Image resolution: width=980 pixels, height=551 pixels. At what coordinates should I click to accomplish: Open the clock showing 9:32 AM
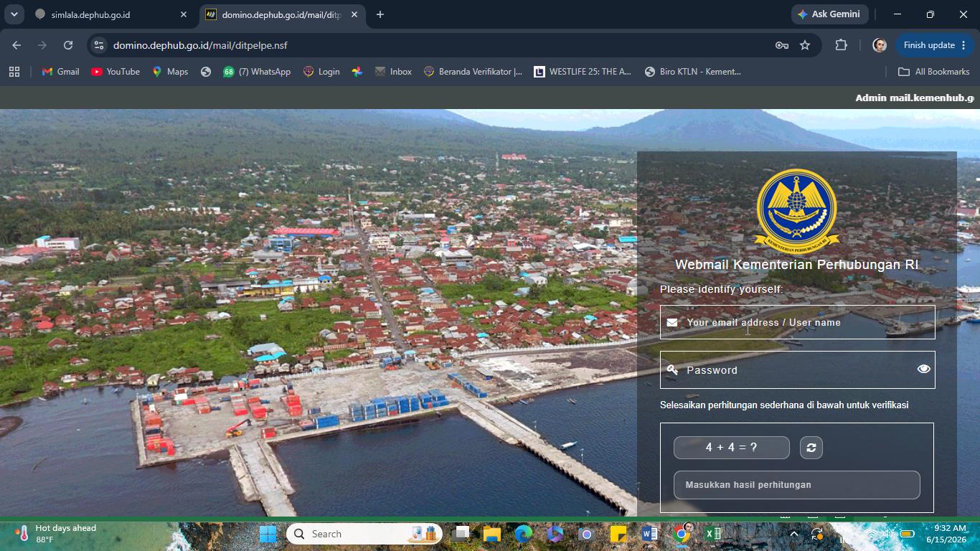(946, 534)
